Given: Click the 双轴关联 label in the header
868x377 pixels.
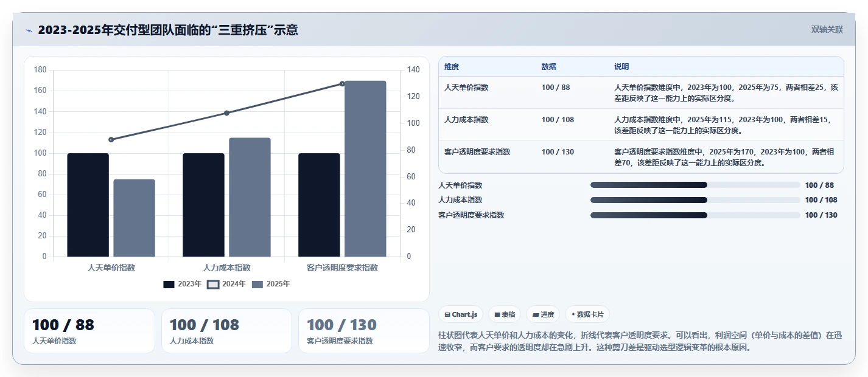Looking at the screenshot, I should tap(827, 30).
